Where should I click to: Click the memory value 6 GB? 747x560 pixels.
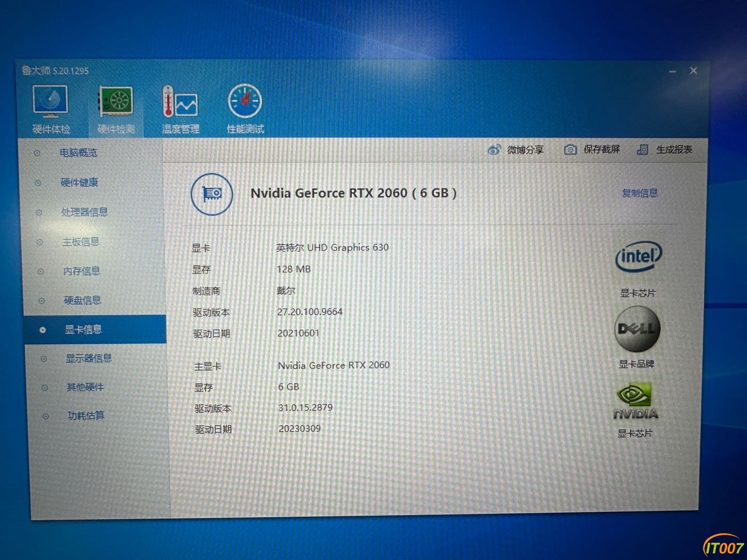click(288, 387)
